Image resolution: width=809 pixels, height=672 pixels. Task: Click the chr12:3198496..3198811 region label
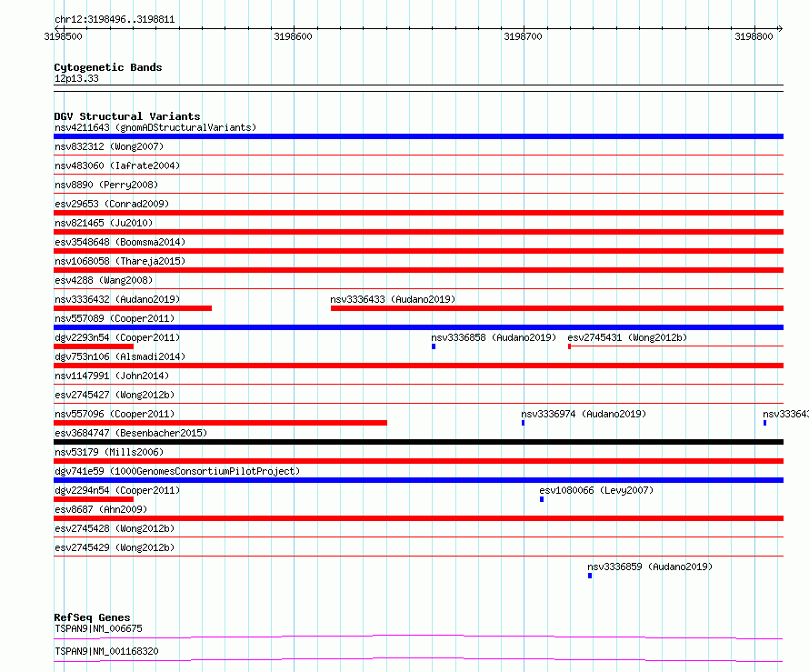(x=115, y=20)
